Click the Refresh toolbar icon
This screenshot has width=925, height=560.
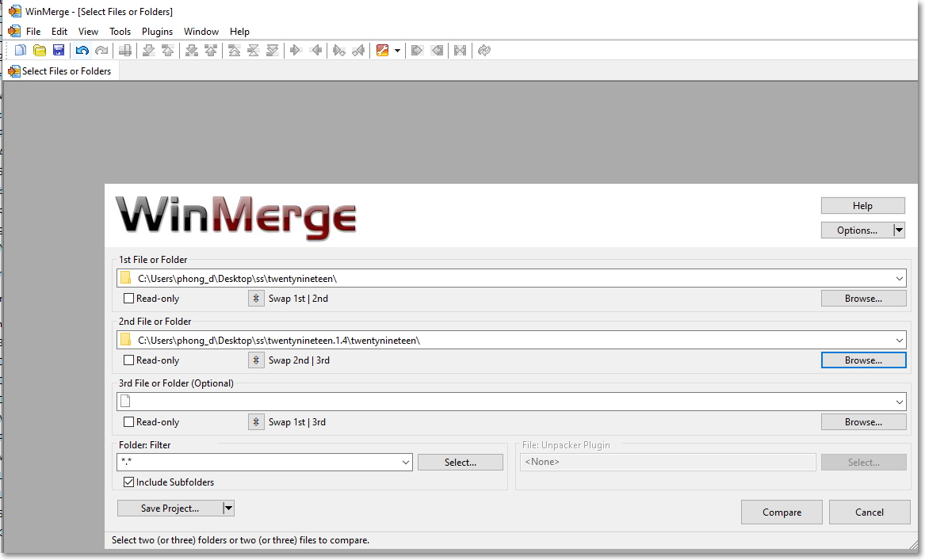pos(484,51)
